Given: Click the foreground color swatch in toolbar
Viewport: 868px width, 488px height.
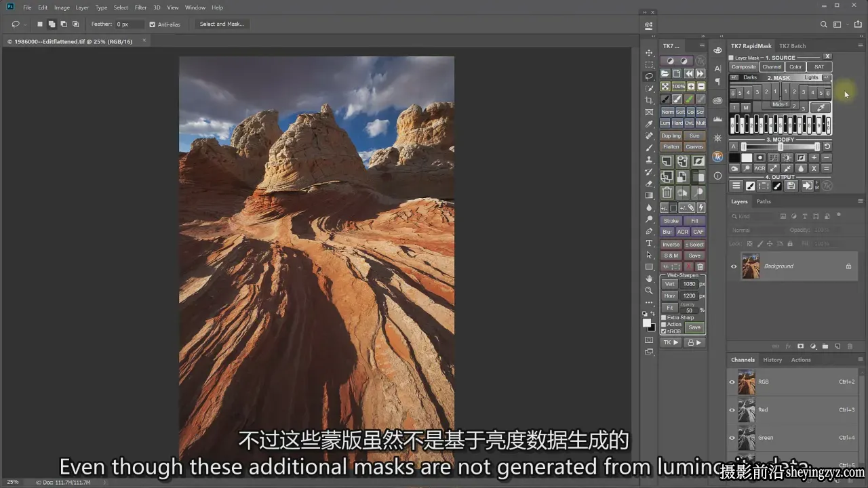Looking at the screenshot, I should pos(647,323).
